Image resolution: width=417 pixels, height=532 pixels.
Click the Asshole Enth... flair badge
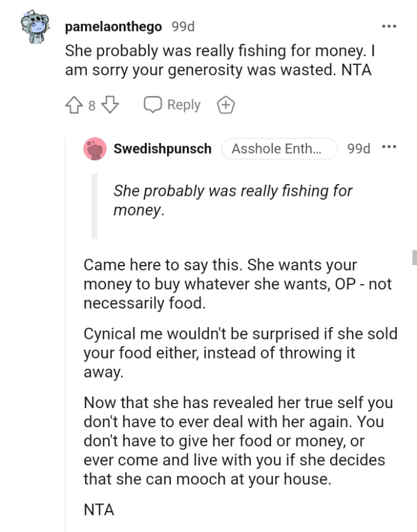(x=278, y=149)
